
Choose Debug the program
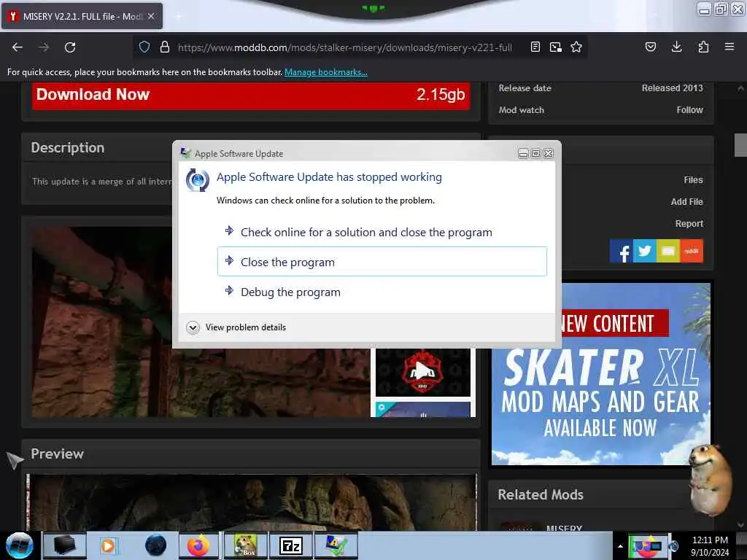[382, 292]
